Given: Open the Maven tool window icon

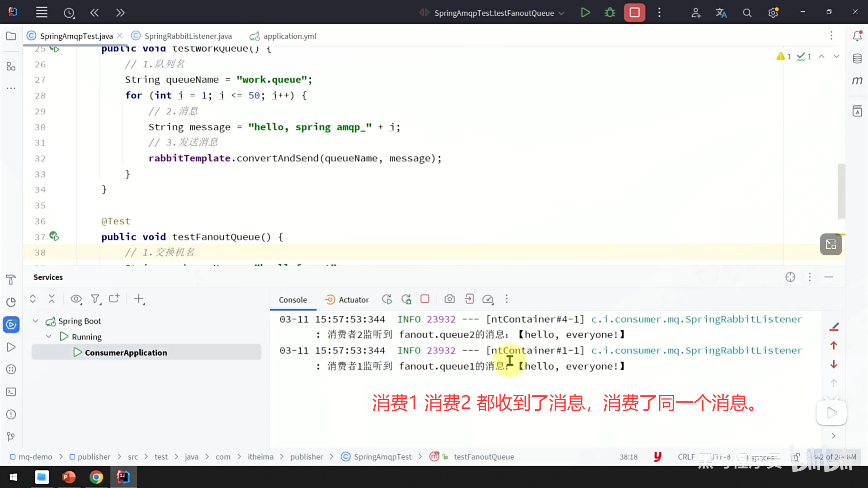Looking at the screenshot, I should pos(857,81).
